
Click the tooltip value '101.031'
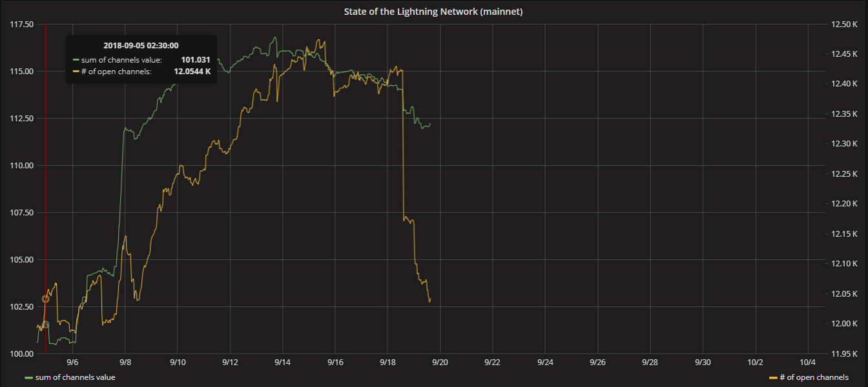[196, 60]
